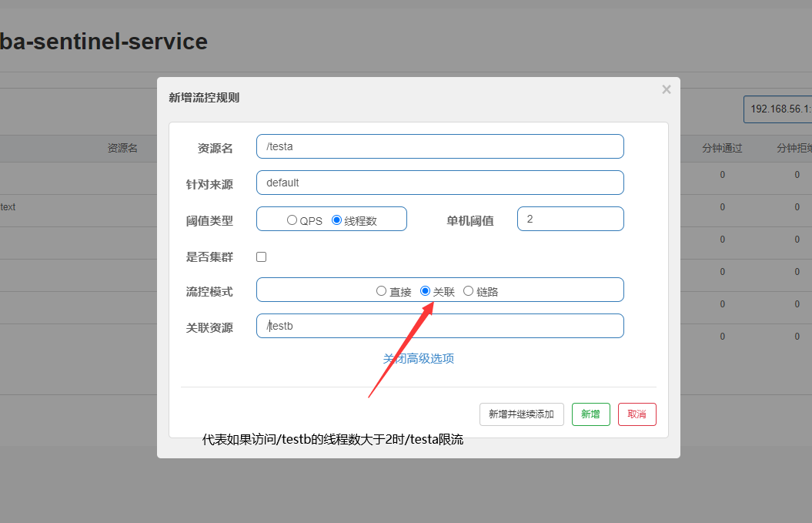The width and height of the screenshot is (812, 523).
Task: Click the 资源名 table column header
Action: coord(123,148)
